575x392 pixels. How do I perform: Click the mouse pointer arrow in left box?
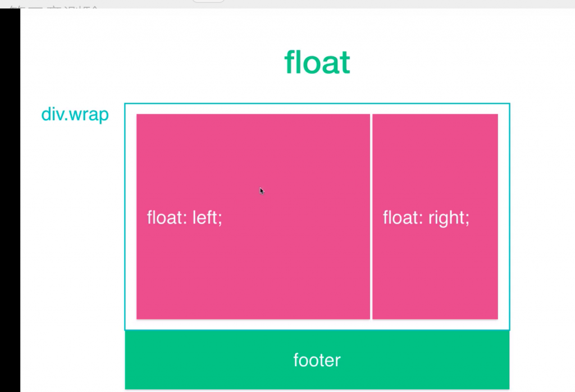(262, 191)
